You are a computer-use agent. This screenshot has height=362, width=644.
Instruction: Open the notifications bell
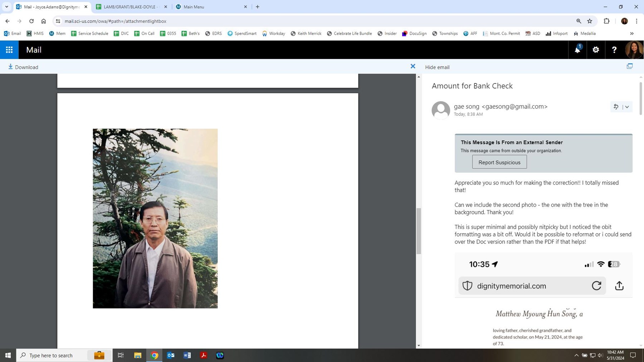pos(577,50)
